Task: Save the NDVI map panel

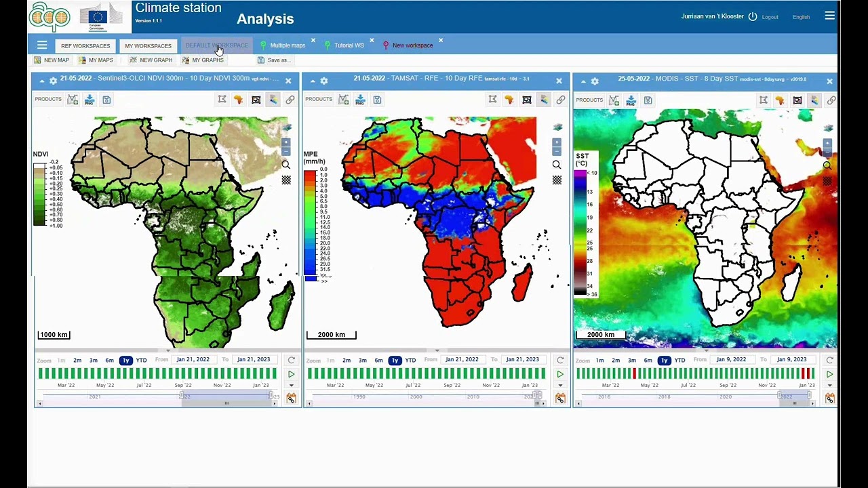Action: (106, 100)
